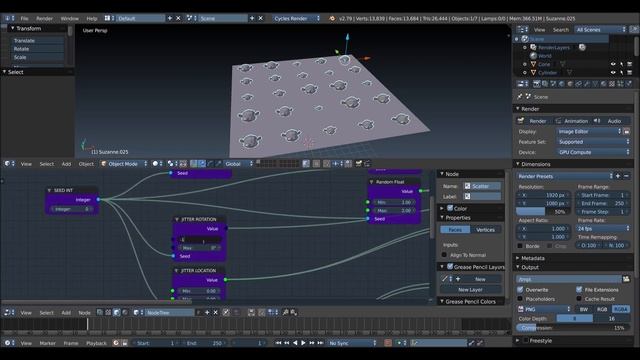This screenshot has width=640, height=360.
Task: Click the Audio render button
Action: pos(611,121)
